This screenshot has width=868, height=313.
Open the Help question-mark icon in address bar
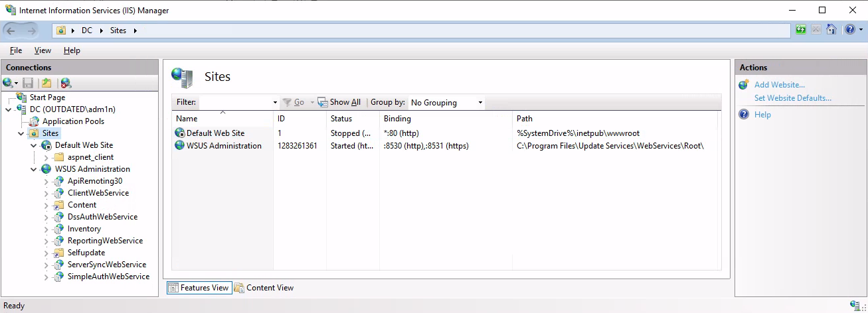click(849, 30)
